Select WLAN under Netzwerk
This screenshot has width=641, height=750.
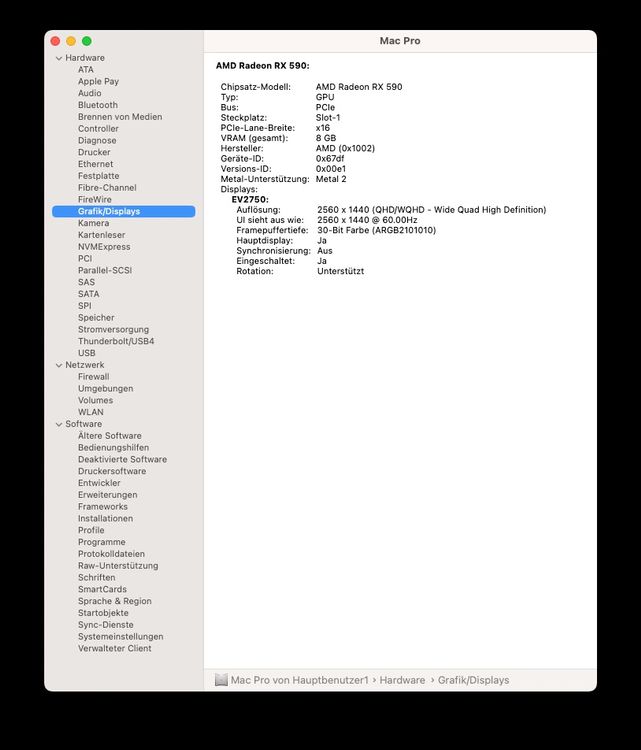click(x=90, y=412)
